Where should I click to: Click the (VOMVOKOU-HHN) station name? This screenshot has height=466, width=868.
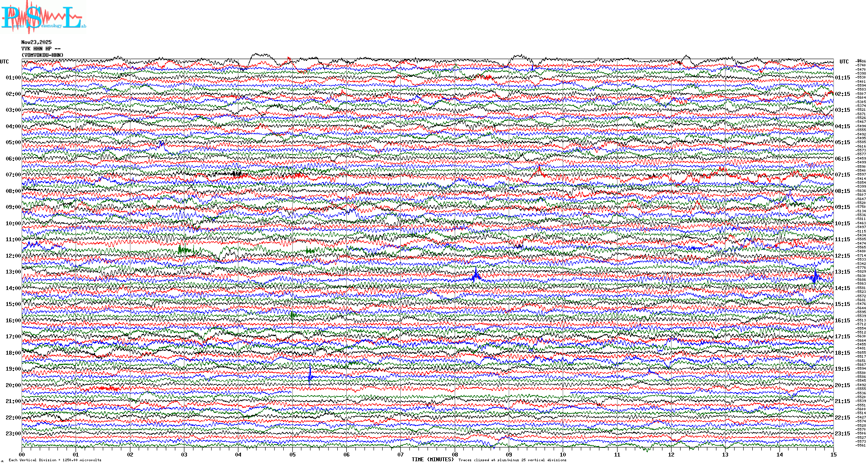[x=42, y=55]
